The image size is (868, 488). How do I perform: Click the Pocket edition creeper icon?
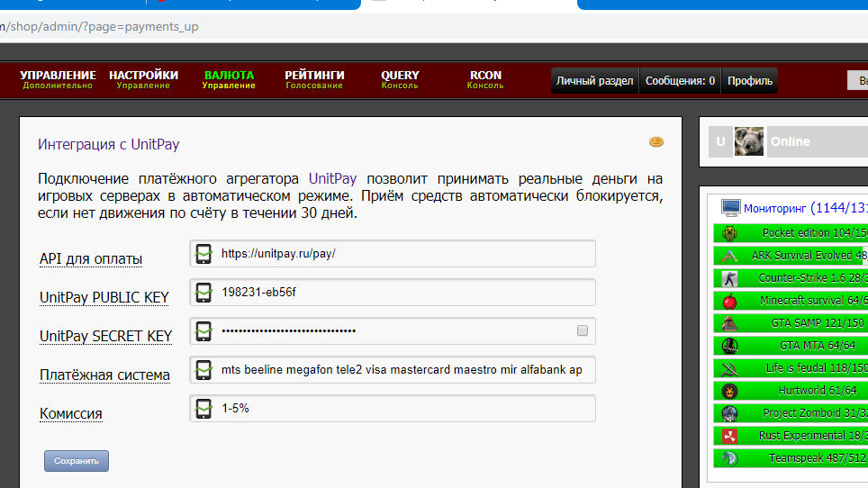[x=729, y=233]
